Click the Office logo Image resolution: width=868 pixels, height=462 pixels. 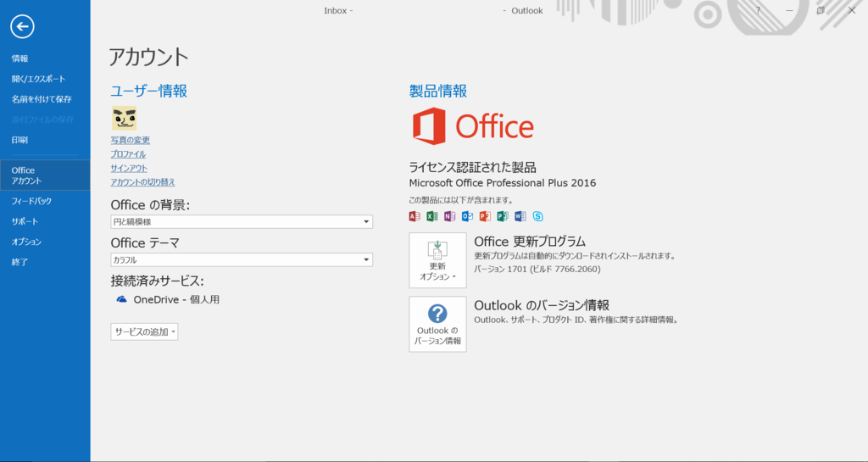point(473,126)
